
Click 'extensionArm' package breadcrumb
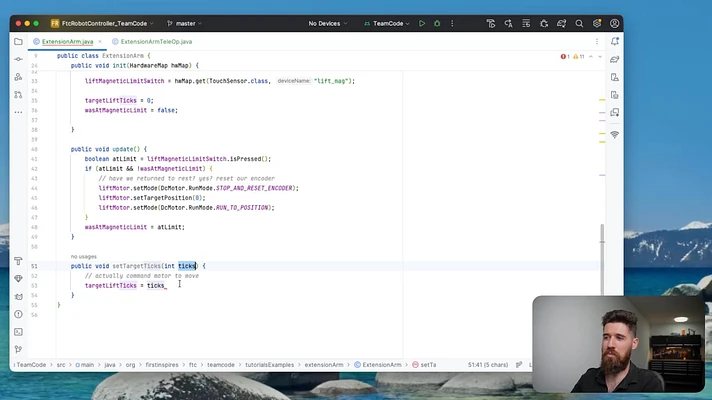click(324, 365)
